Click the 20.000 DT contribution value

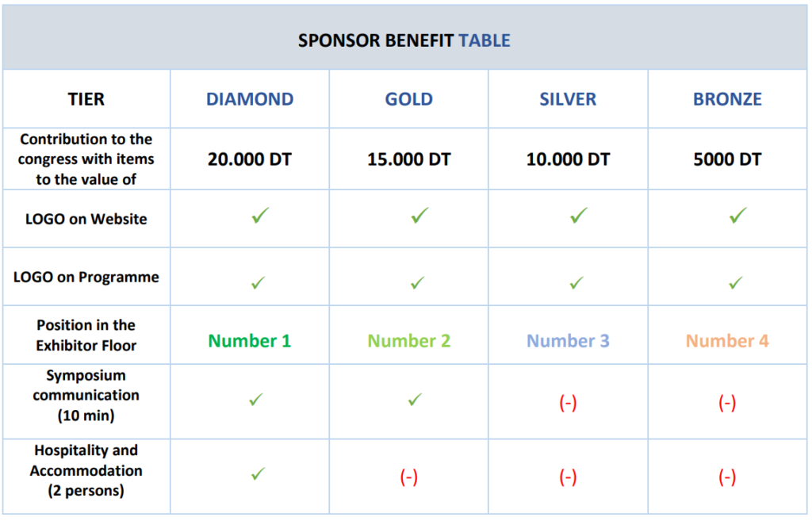pos(250,159)
